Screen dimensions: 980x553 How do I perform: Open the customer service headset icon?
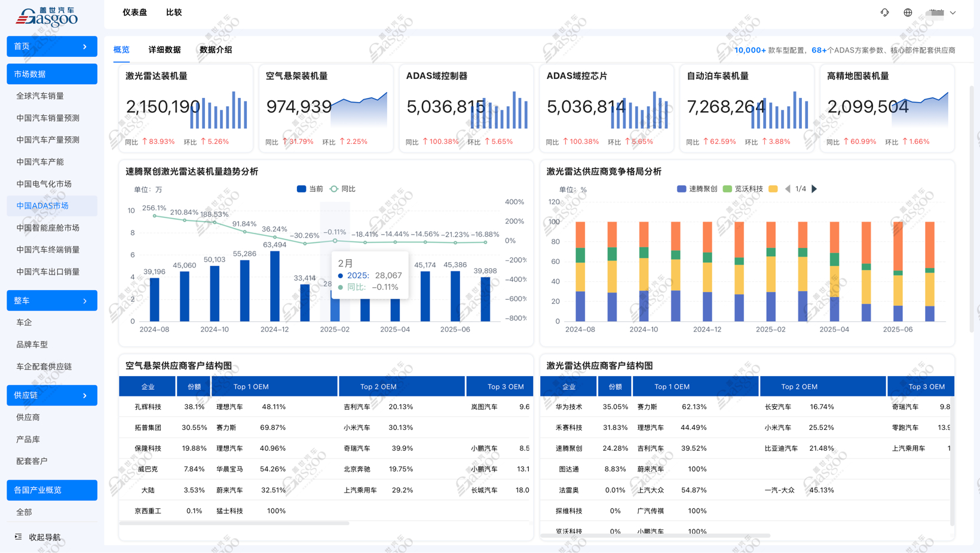click(885, 13)
